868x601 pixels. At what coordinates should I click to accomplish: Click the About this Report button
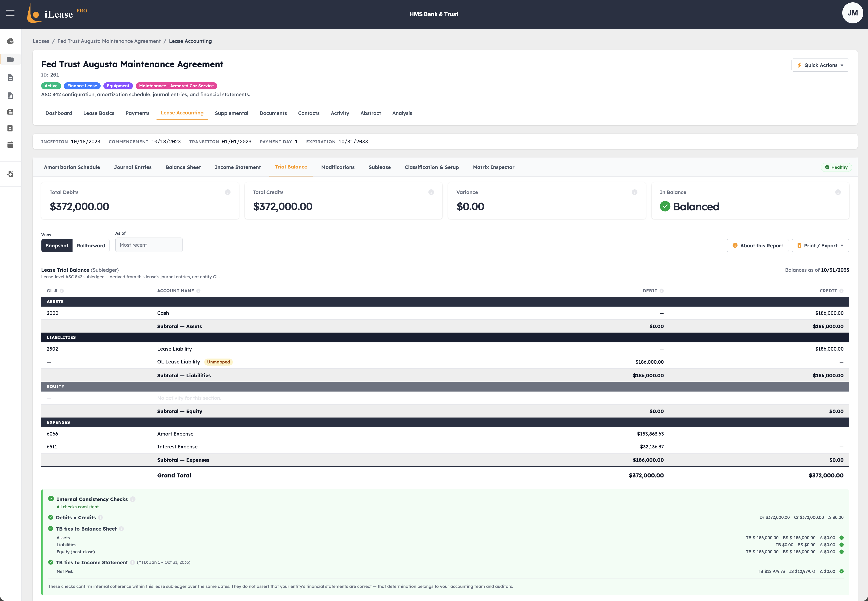757,246
